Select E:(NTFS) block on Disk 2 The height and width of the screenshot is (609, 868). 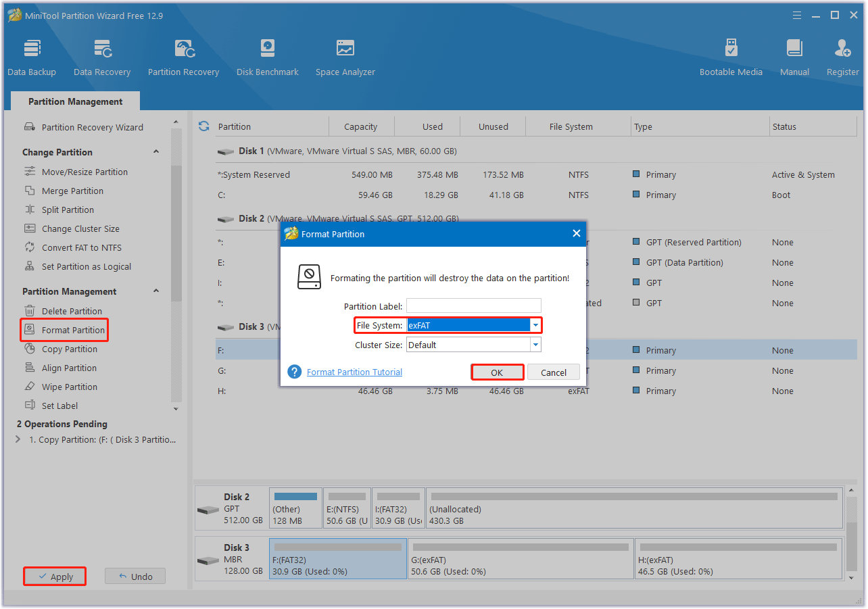[347, 508]
